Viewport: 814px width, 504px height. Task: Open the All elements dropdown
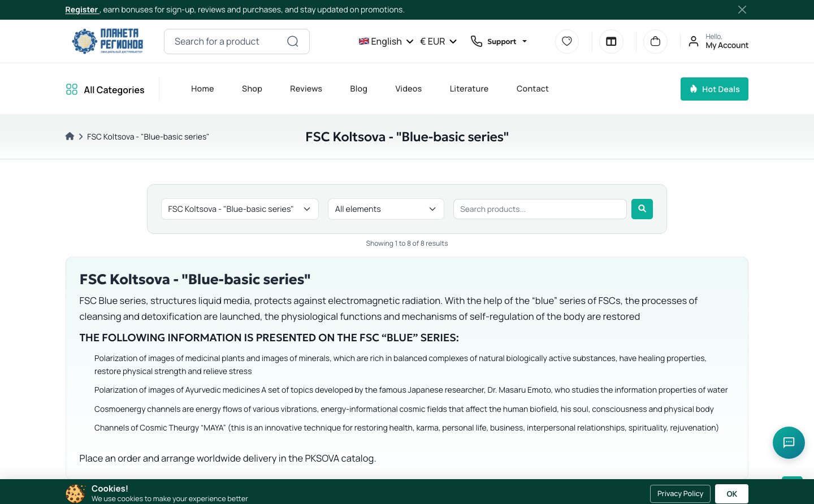[x=386, y=209]
